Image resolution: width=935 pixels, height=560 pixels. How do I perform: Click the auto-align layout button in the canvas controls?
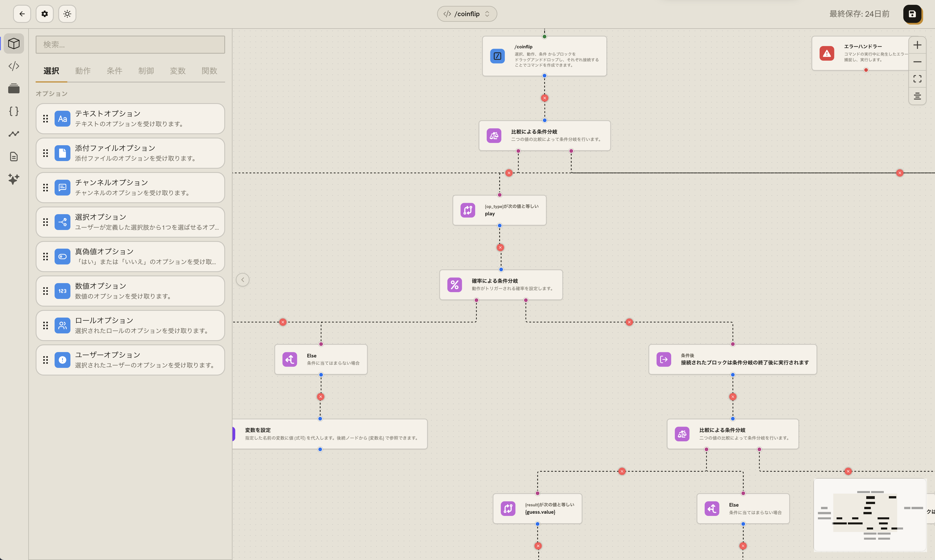[917, 96]
